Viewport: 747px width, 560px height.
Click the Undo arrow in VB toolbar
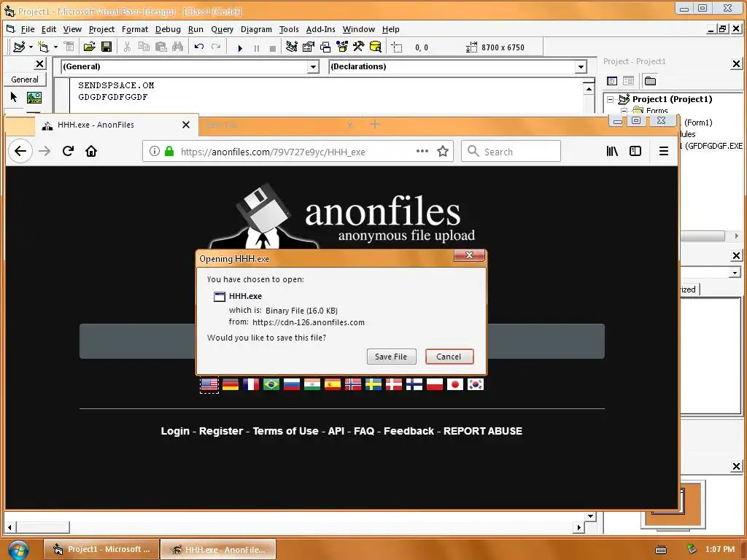click(199, 47)
